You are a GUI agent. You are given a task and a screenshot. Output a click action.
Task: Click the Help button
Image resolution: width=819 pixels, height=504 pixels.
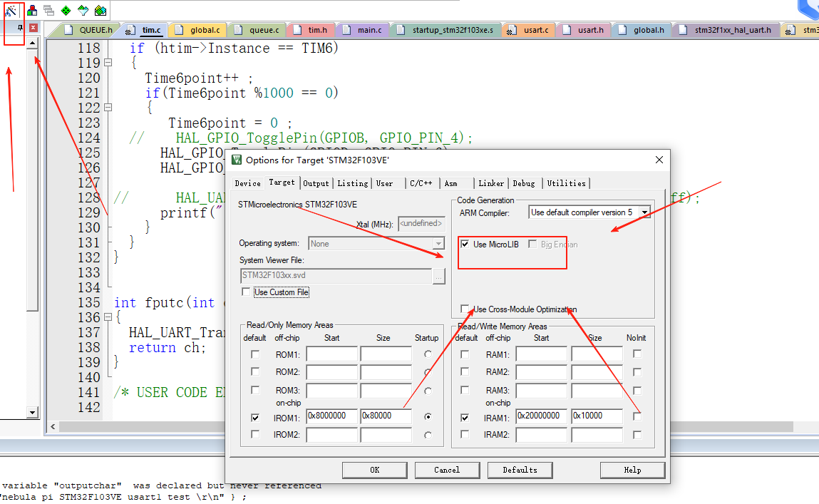click(632, 470)
